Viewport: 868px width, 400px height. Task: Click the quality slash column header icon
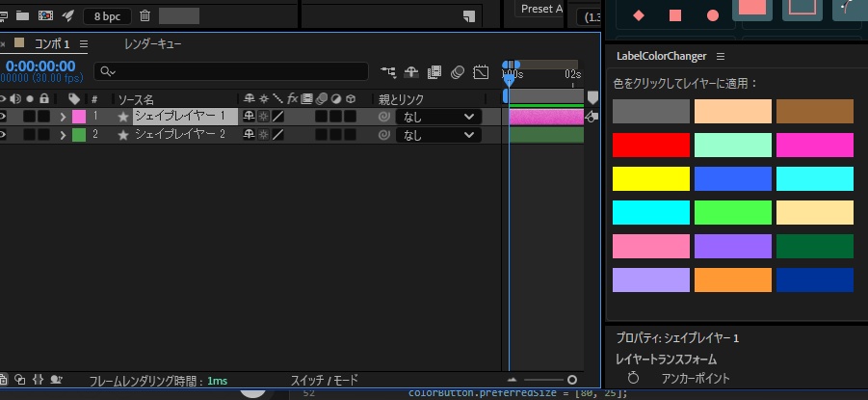(277, 99)
